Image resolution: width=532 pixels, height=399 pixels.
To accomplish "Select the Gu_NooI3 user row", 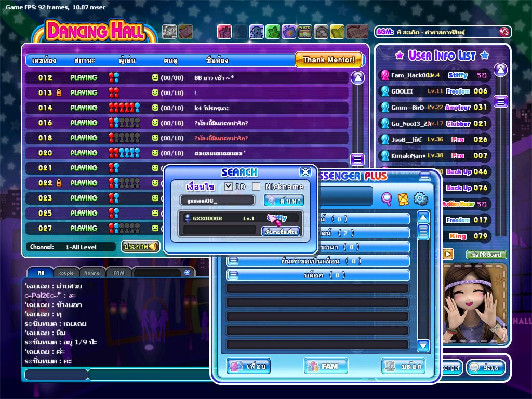I will pyautogui.click(x=435, y=124).
